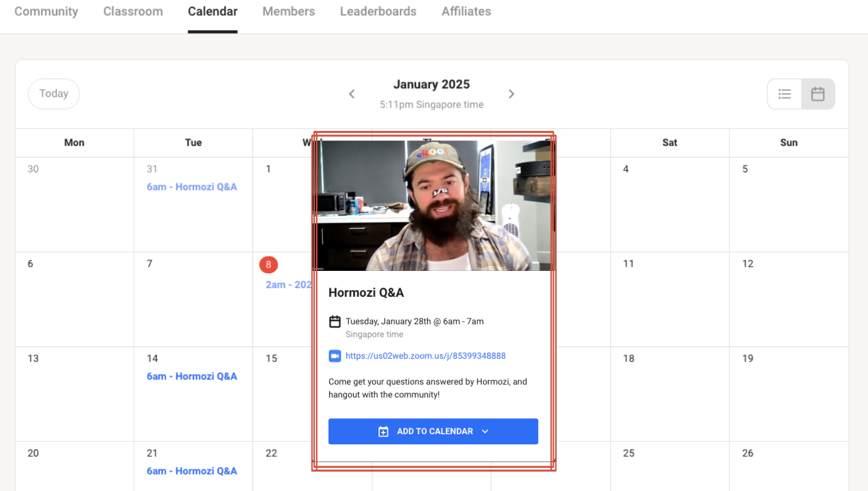Click Add to Calendar button
Image resolution: width=868 pixels, height=491 pixels.
coord(433,431)
